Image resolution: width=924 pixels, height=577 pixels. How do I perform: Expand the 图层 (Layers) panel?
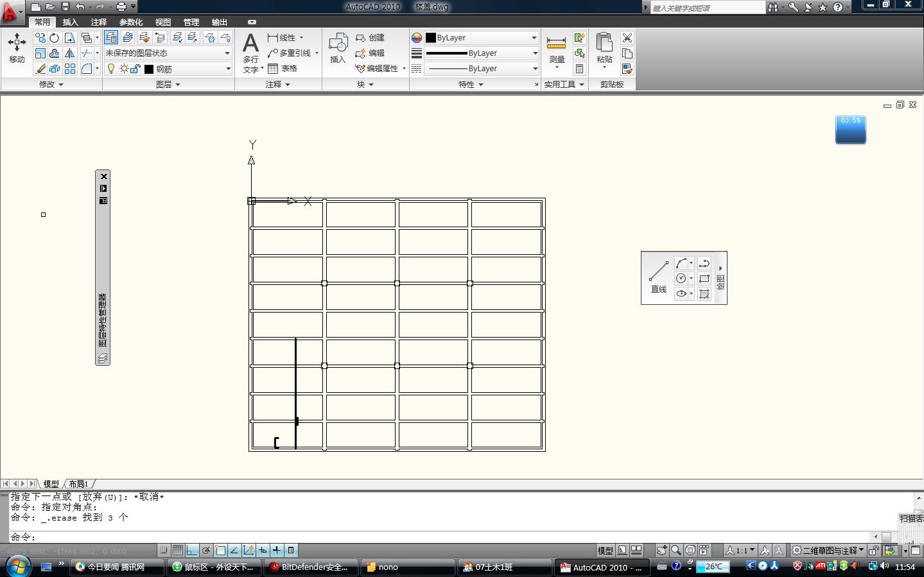[168, 84]
